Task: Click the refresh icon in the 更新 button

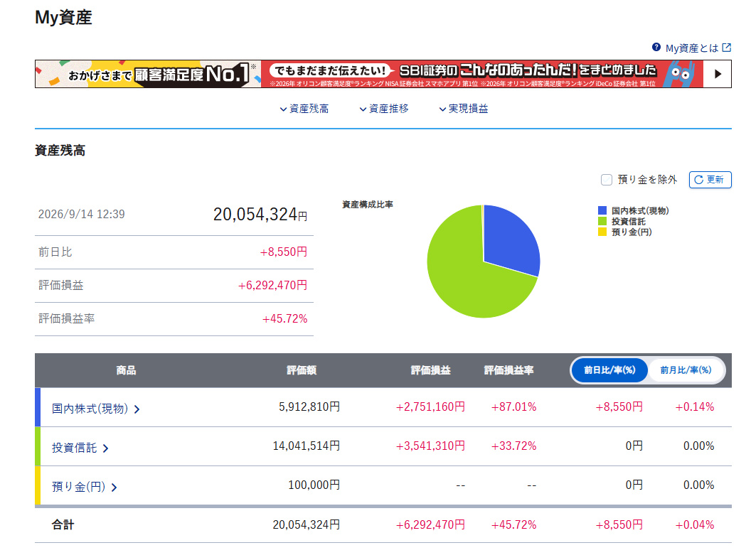Action: [699, 180]
